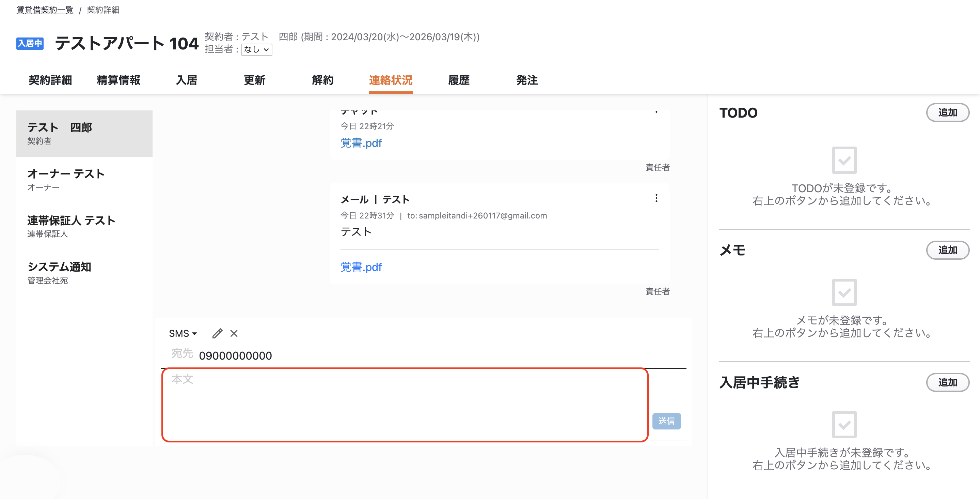Focus the 本文 message body field
This screenshot has width=980, height=499.
[x=405, y=405]
